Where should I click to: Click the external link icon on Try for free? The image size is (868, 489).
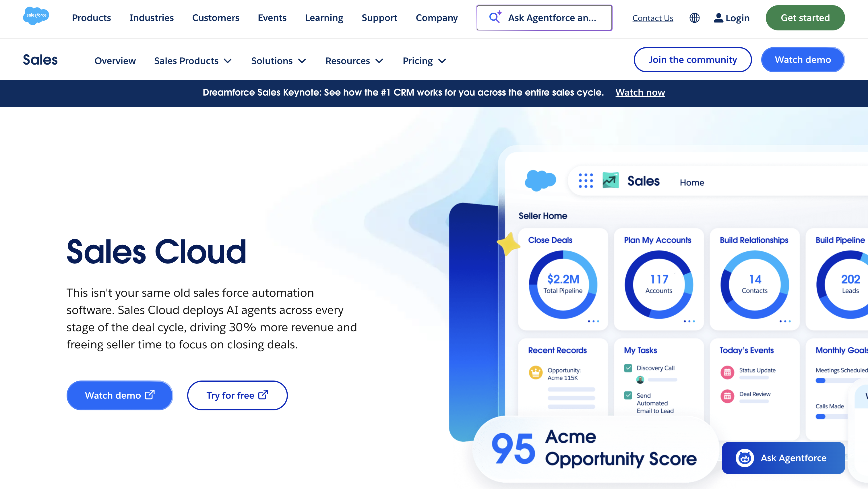click(x=263, y=394)
